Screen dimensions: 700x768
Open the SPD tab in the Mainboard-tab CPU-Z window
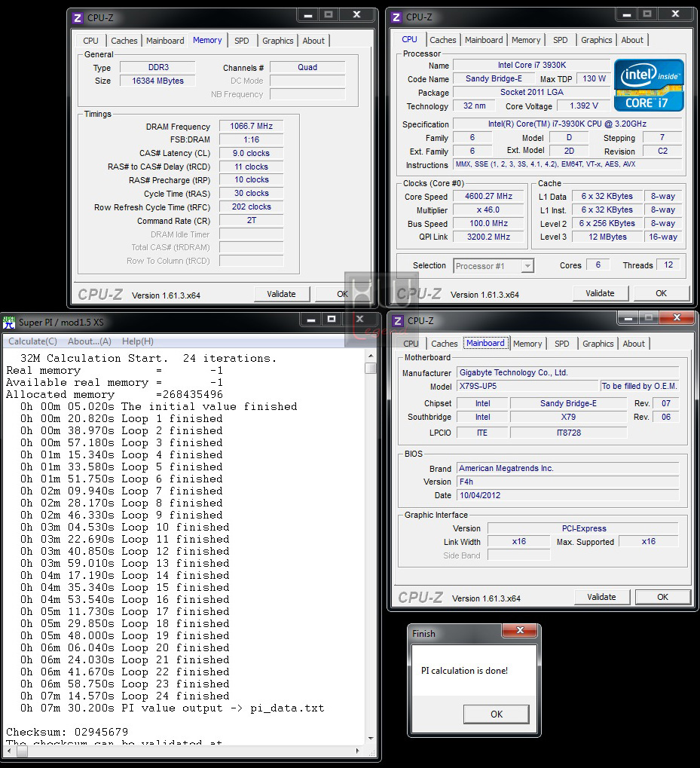point(562,344)
